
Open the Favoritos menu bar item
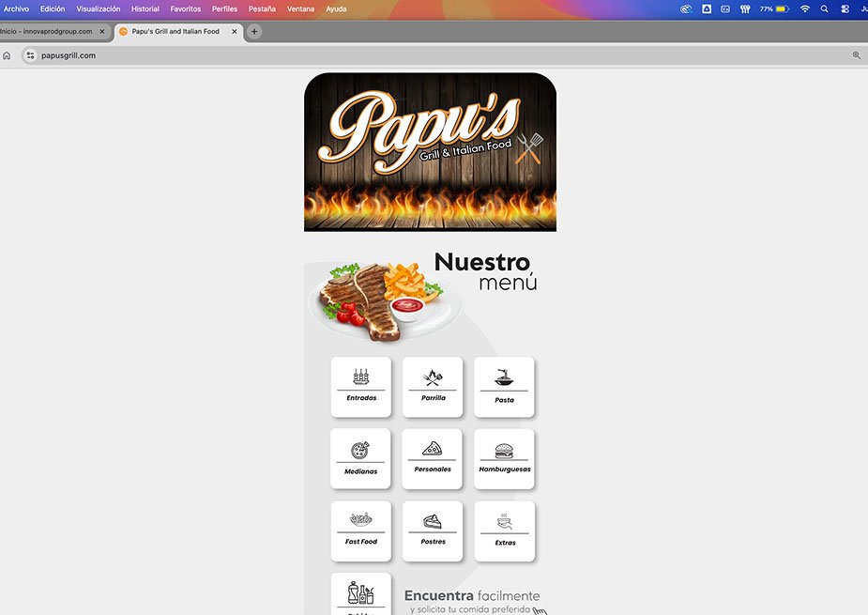click(x=186, y=8)
